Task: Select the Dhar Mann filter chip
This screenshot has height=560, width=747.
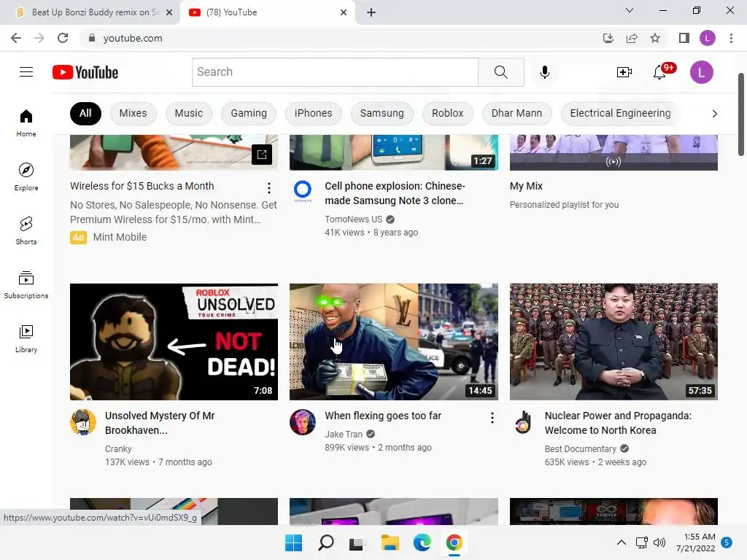Action: click(x=516, y=113)
